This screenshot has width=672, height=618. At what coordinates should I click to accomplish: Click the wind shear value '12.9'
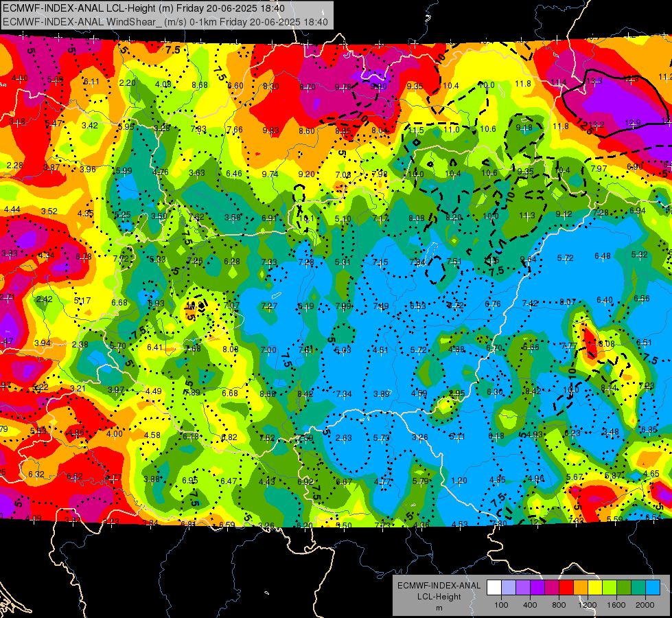coord(633,123)
